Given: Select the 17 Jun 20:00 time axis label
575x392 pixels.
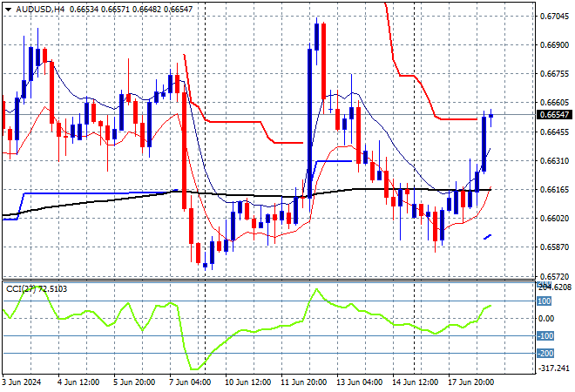Looking at the screenshot, I should pyautogui.click(x=470, y=382).
